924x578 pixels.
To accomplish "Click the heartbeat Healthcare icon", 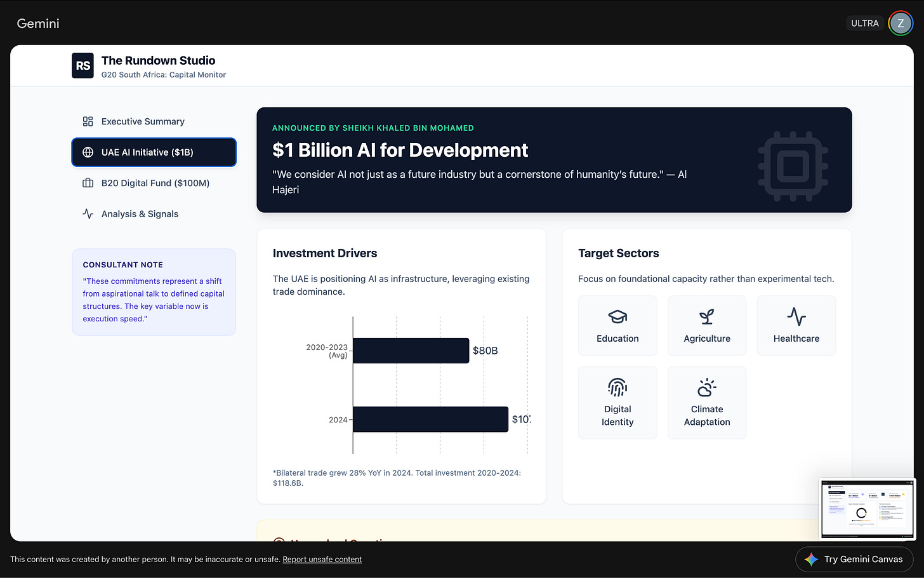I will 796,316.
